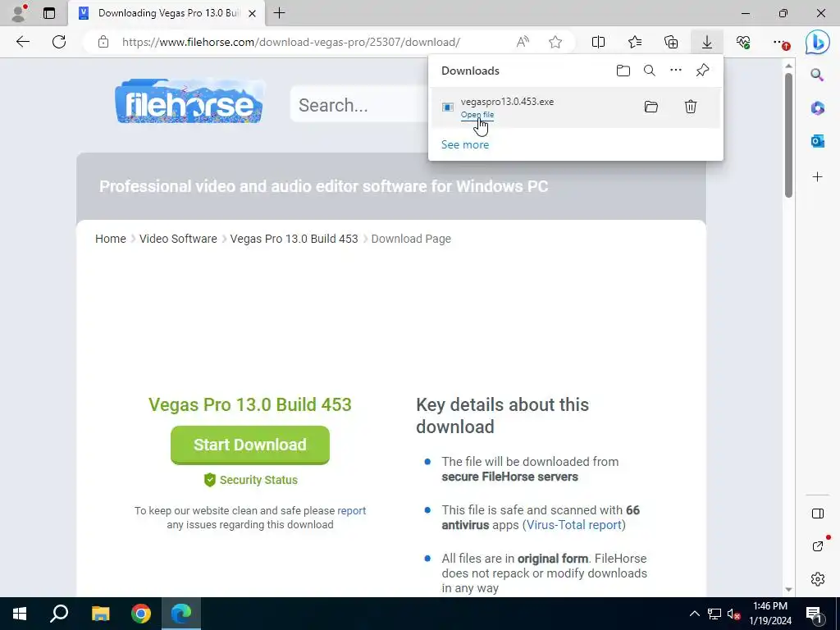Viewport: 840px width, 630px height.
Task: Activate Read aloud icon
Action: (x=523, y=42)
